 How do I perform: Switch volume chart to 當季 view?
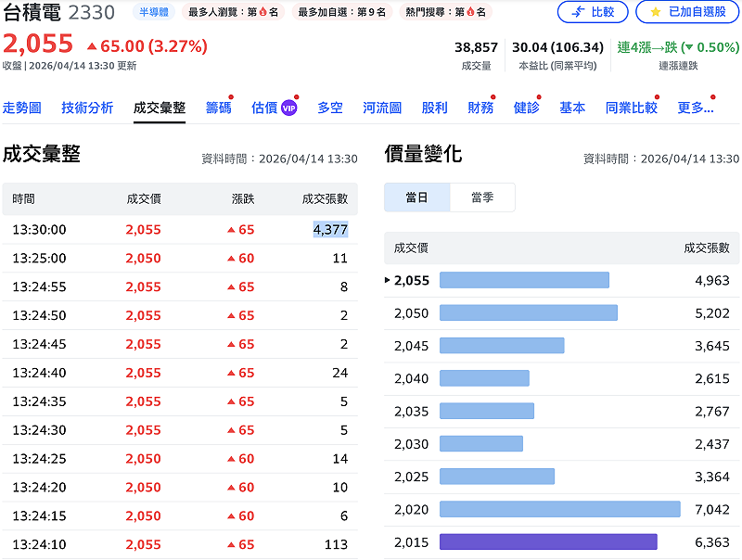pos(483,197)
